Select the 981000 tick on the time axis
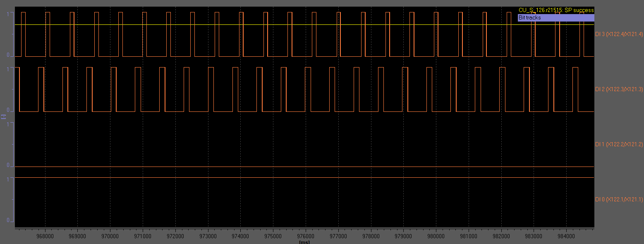Screen dimensions: 644x244 pos(468,236)
